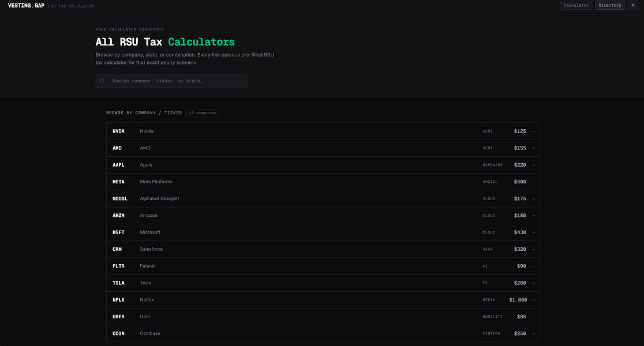Image resolution: width=644 pixels, height=346 pixels.
Task: Click the $1,000 price for NFLX
Action: coord(518,300)
